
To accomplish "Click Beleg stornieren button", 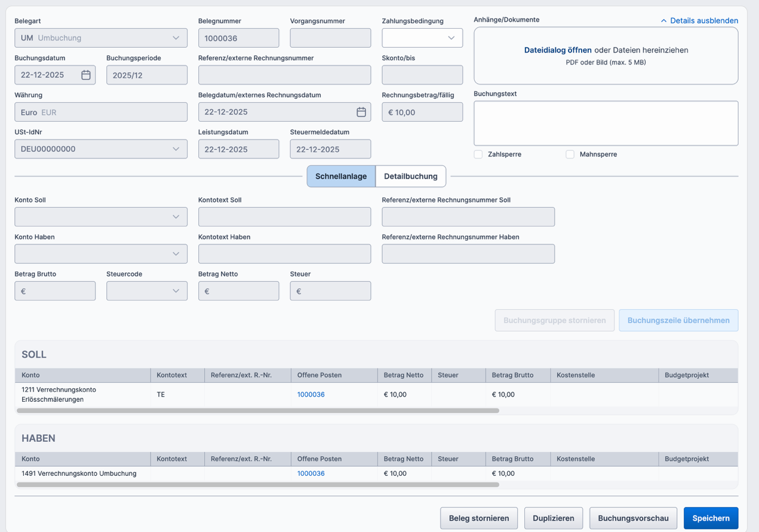I will pyautogui.click(x=479, y=518).
